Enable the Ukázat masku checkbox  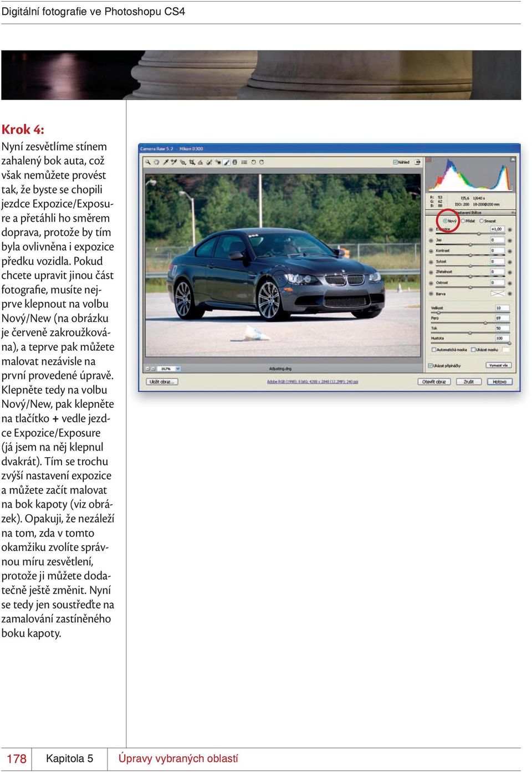pos(473,350)
